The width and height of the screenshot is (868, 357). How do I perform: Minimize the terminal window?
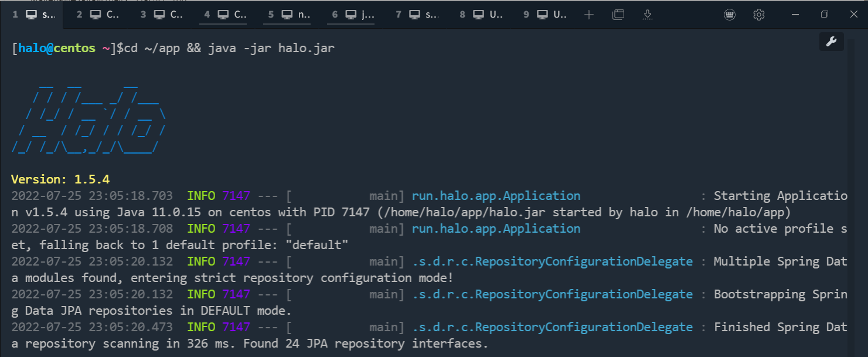(795, 15)
